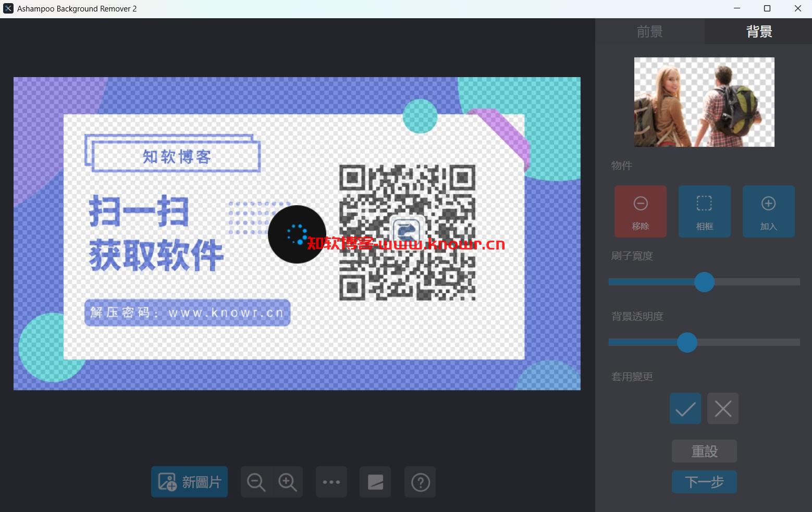Viewport: 812px width, 512px height.
Task: Toggle the before/after compare view icon
Action: click(375, 482)
